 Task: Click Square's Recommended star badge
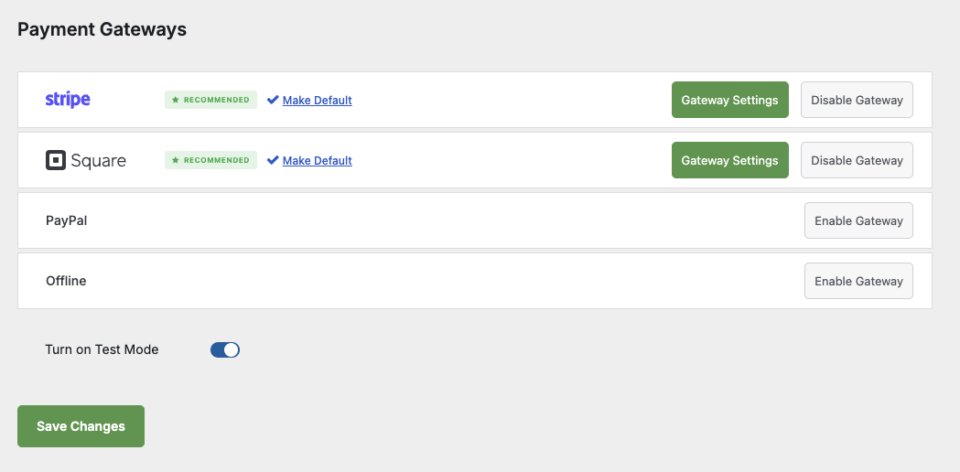[211, 160]
